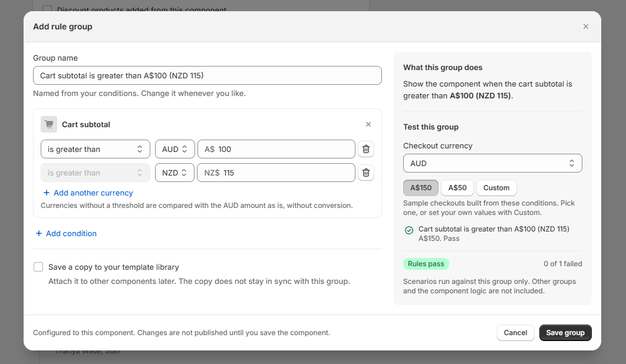Click the 'What this group does' heading
This screenshot has width=626, height=364.
(443, 68)
